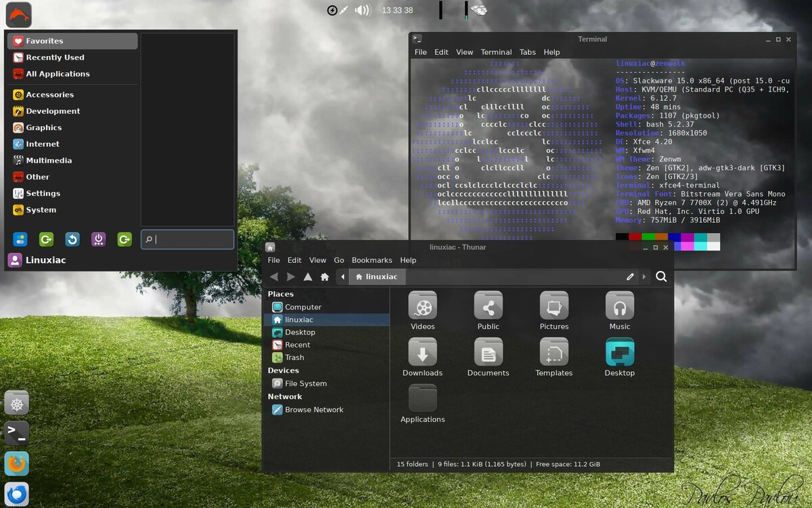This screenshot has height=508, width=812.
Task: Open the Tabs menu in the Terminal
Action: 528,51
